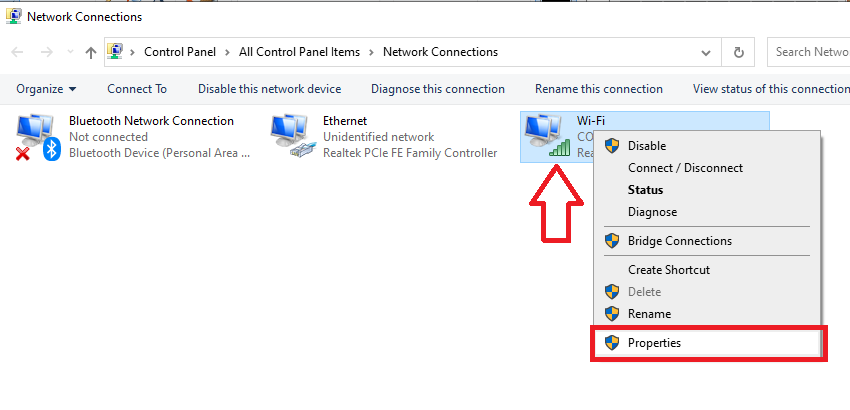Click the back navigation arrow
Image resolution: width=850 pixels, height=410 pixels.
coord(17,53)
